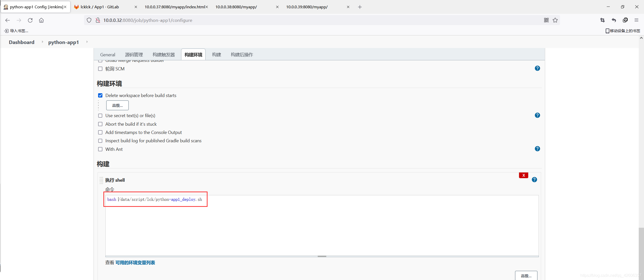Check Abort the build if it's stuck
The width and height of the screenshot is (644, 280).
(x=100, y=124)
